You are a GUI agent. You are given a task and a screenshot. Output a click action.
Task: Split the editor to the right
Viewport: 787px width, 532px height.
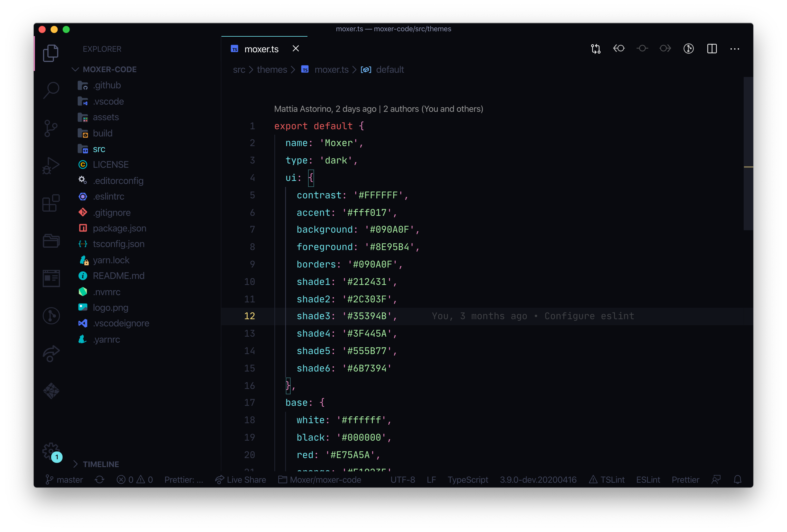711,49
